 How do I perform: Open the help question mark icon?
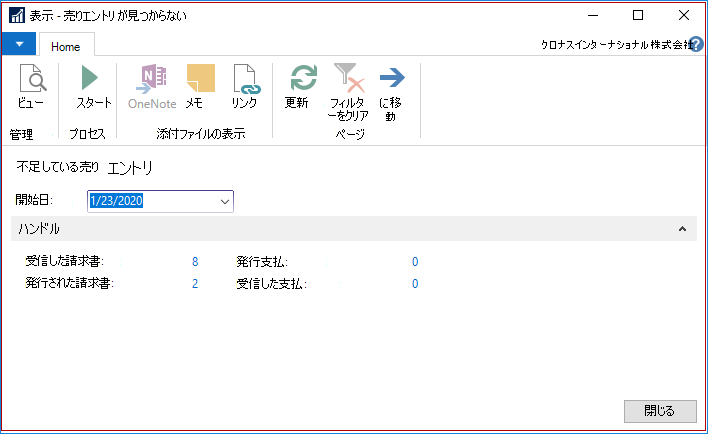pyautogui.click(x=697, y=44)
